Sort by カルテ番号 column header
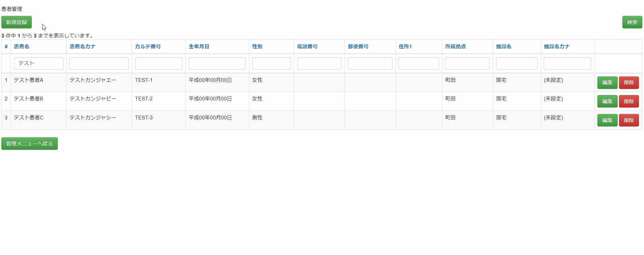 148,47
